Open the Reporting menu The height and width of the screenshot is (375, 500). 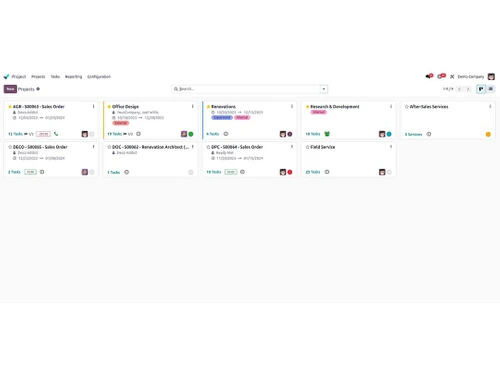73,77
